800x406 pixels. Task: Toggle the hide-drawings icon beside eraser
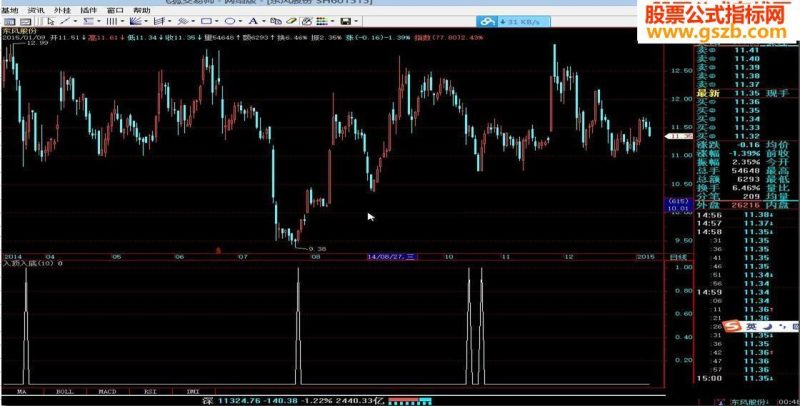point(306,21)
